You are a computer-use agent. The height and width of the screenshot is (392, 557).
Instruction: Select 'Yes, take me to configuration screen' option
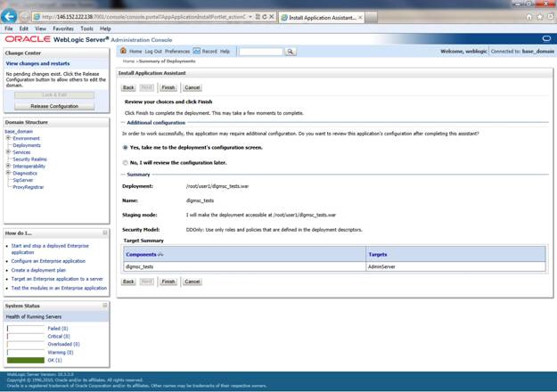(125, 147)
